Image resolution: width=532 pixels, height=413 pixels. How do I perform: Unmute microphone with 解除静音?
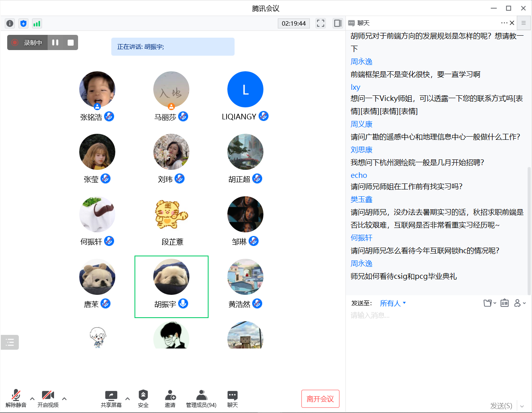tap(16, 398)
